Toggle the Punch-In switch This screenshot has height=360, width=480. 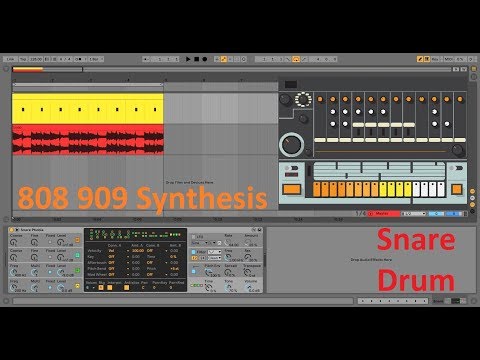click(x=288, y=59)
